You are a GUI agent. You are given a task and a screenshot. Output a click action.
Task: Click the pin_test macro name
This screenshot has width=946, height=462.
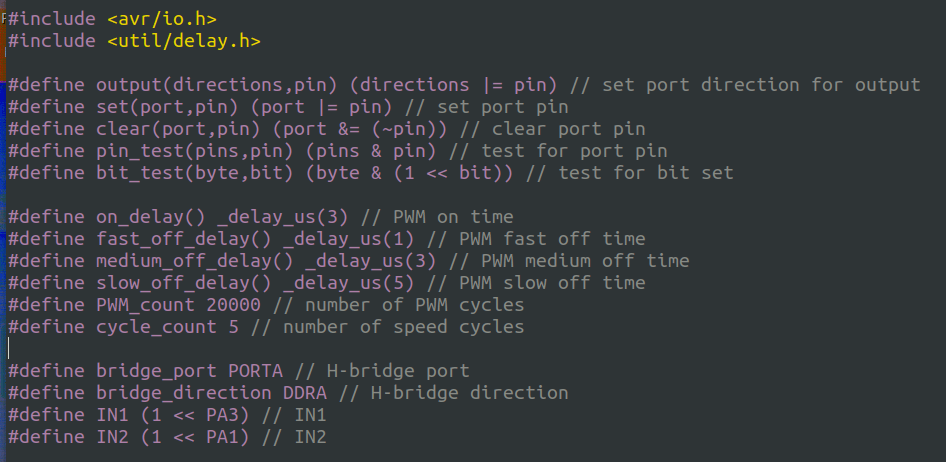pyautogui.click(x=139, y=151)
